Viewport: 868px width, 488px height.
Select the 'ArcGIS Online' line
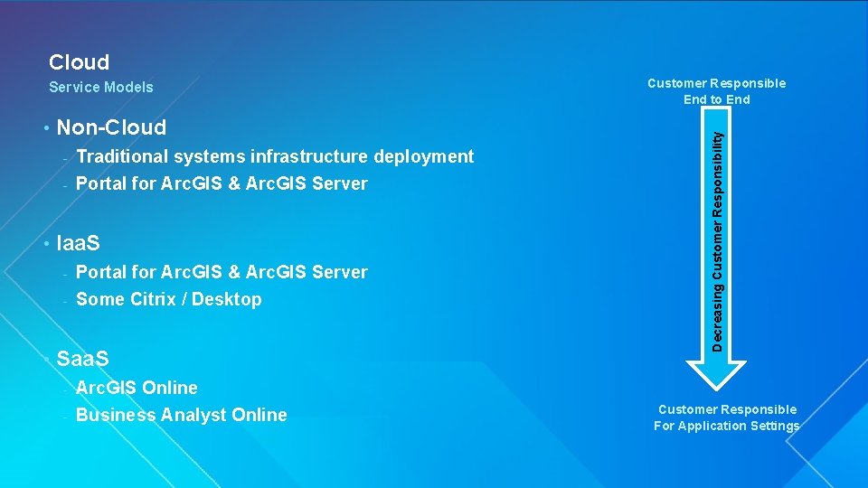click(x=137, y=388)
